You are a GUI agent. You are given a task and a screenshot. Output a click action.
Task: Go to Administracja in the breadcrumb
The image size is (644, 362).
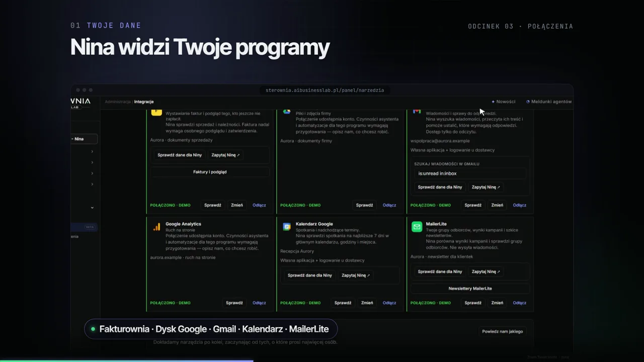118,102
